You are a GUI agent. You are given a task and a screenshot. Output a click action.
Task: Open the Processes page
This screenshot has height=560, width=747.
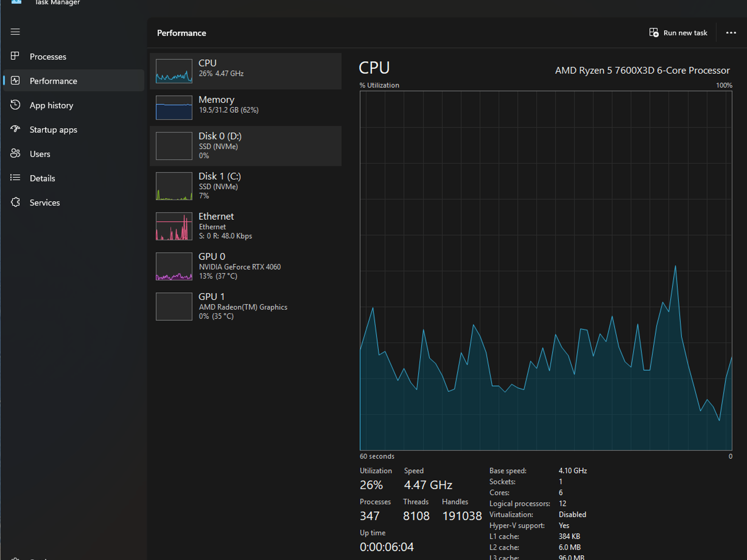[x=74, y=57]
